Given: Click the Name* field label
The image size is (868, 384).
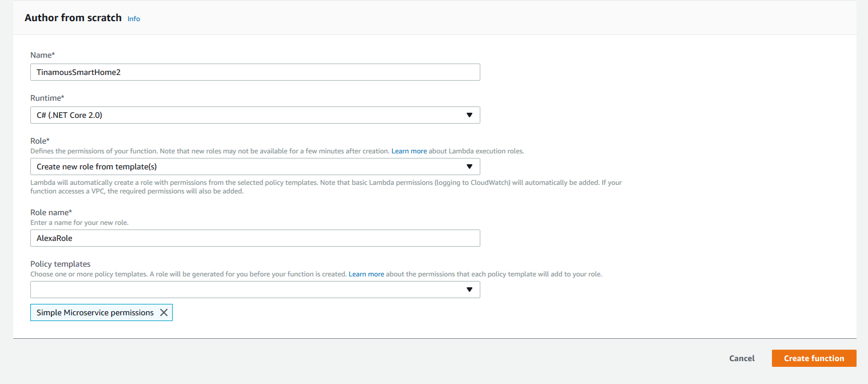Looking at the screenshot, I should [42, 55].
